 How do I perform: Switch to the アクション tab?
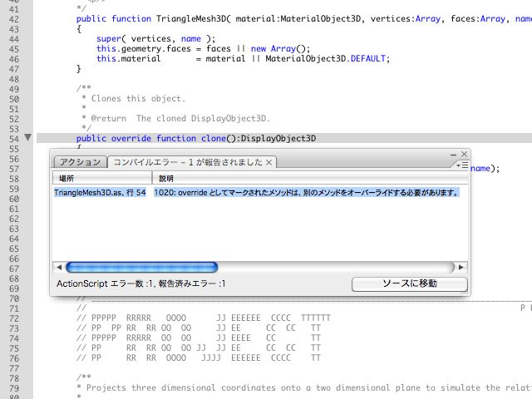79,162
